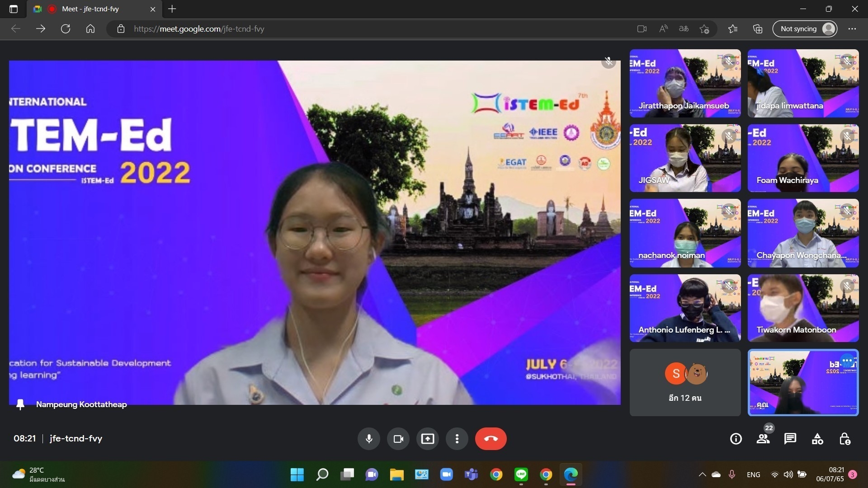This screenshot has width=868, height=488.
Task: Open a new browser tab
Action: [172, 9]
